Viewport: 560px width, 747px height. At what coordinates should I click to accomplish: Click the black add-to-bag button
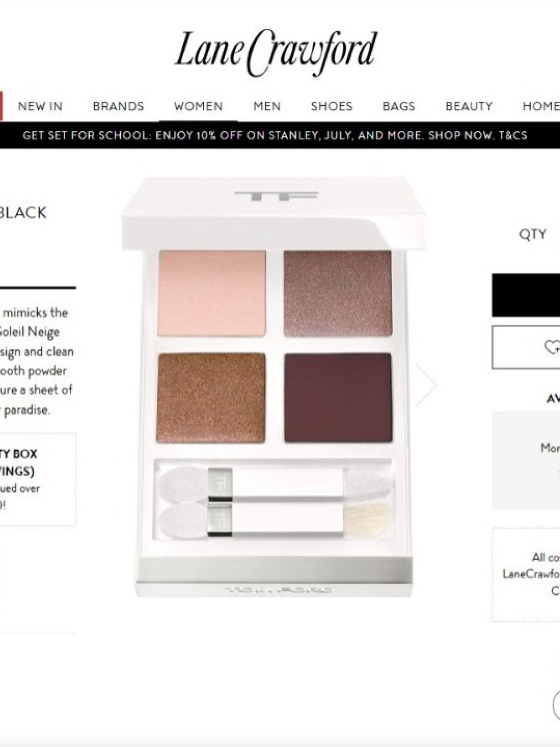pyautogui.click(x=526, y=295)
